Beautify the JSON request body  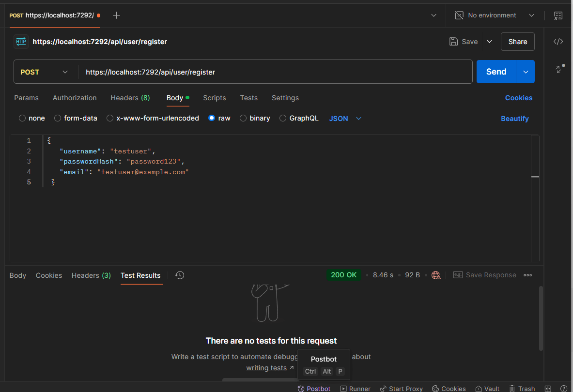click(x=514, y=118)
